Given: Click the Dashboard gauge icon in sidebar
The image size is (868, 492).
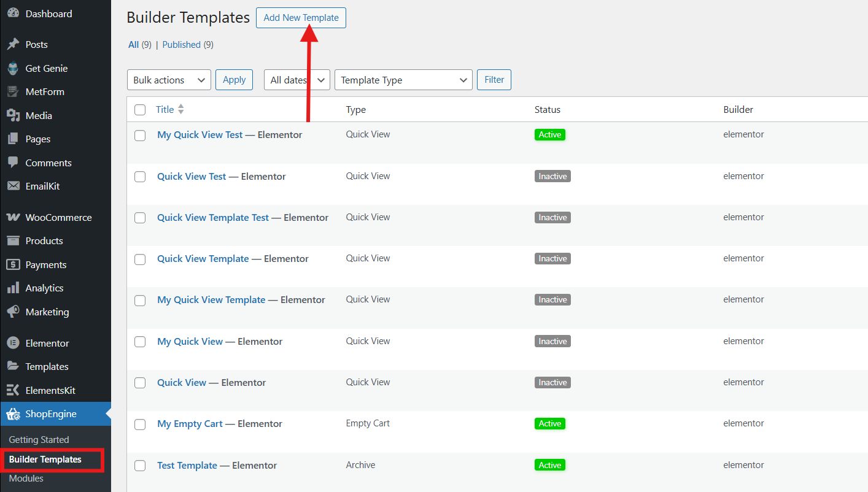Looking at the screenshot, I should (13, 13).
